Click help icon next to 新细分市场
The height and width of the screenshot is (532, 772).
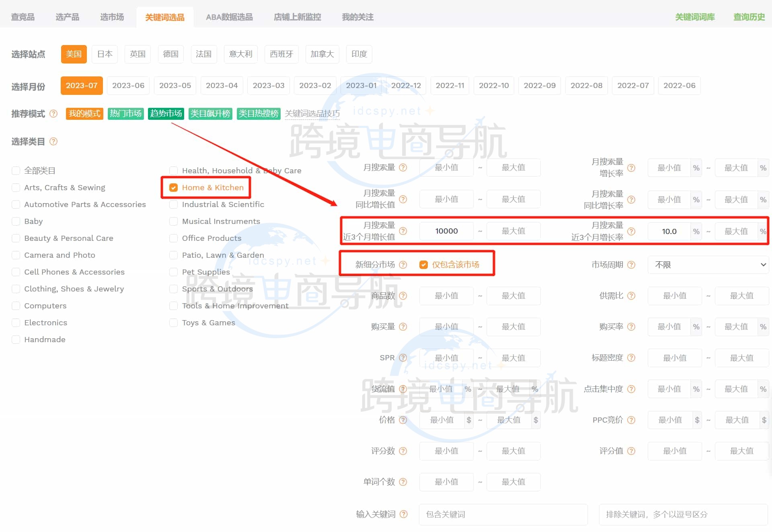[403, 265]
